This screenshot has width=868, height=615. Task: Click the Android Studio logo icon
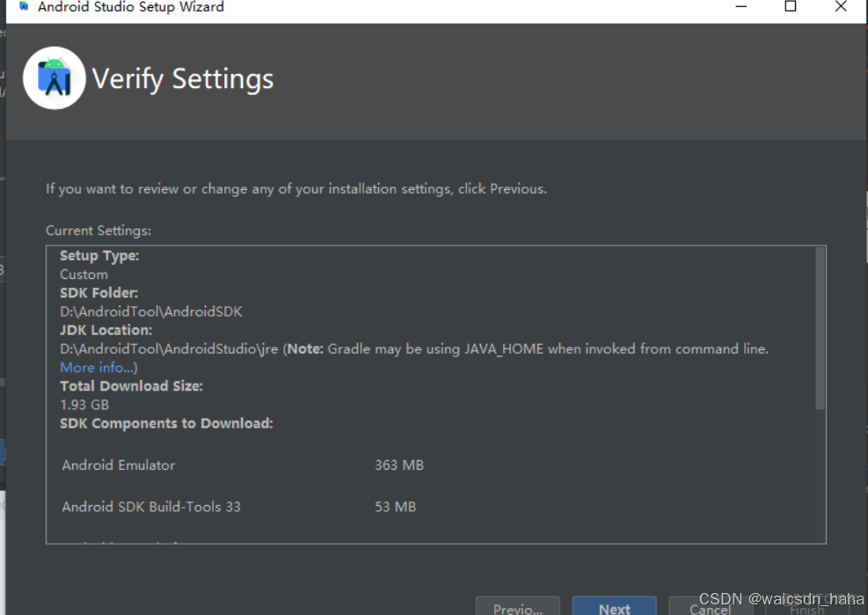(55, 78)
